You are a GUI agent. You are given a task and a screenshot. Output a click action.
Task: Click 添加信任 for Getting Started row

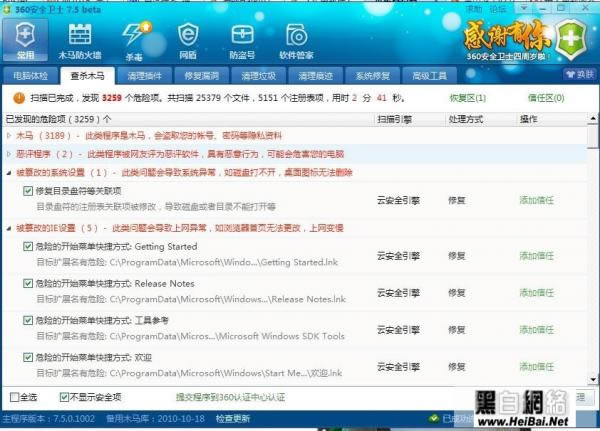(536, 256)
